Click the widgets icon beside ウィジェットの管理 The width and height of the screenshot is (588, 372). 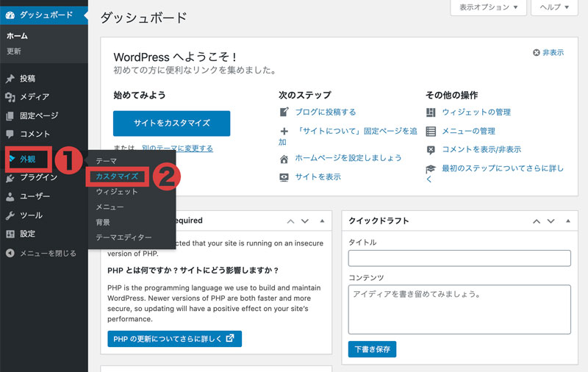(x=431, y=112)
